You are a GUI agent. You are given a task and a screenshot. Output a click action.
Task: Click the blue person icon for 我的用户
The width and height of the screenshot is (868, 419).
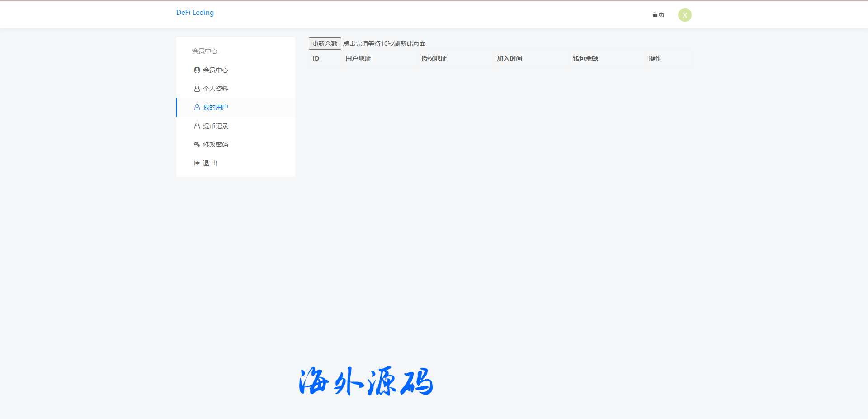(x=197, y=107)
